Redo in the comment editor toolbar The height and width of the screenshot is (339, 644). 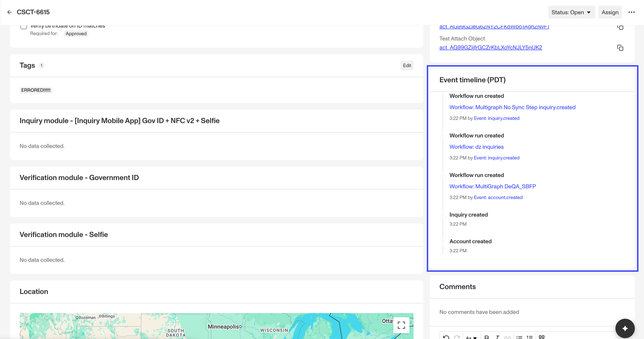(457, 337)
